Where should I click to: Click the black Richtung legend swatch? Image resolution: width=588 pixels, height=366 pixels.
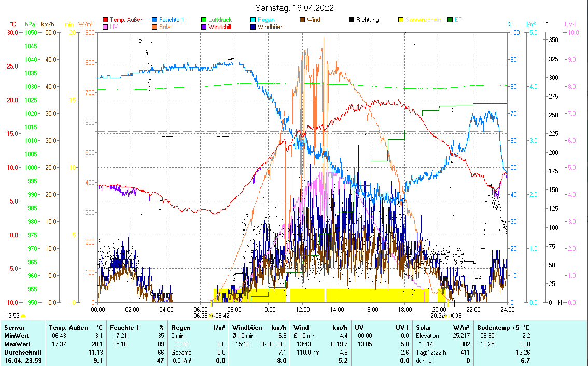pyautogui.click(x=352, y=20)
